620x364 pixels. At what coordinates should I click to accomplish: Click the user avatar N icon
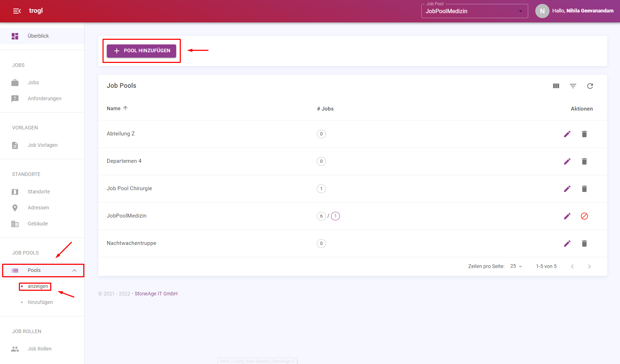coord(542,11)
